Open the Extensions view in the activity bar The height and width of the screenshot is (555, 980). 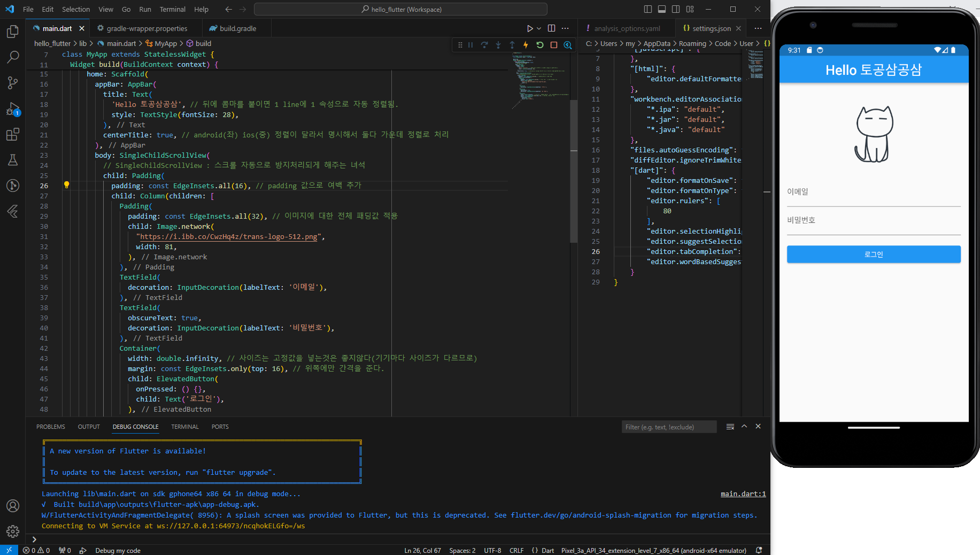click(x=13, y=134)
